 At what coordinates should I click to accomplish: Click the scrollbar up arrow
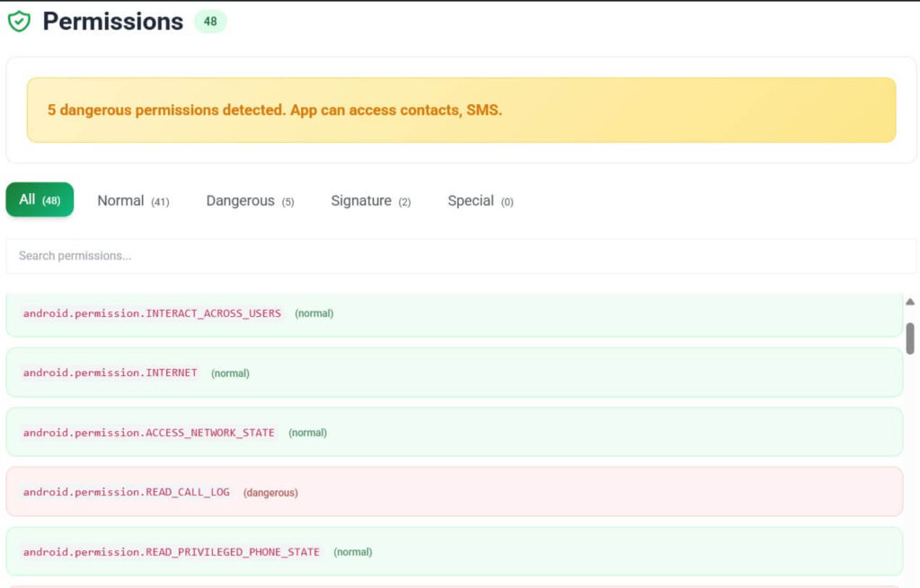[x=910, y=301]
